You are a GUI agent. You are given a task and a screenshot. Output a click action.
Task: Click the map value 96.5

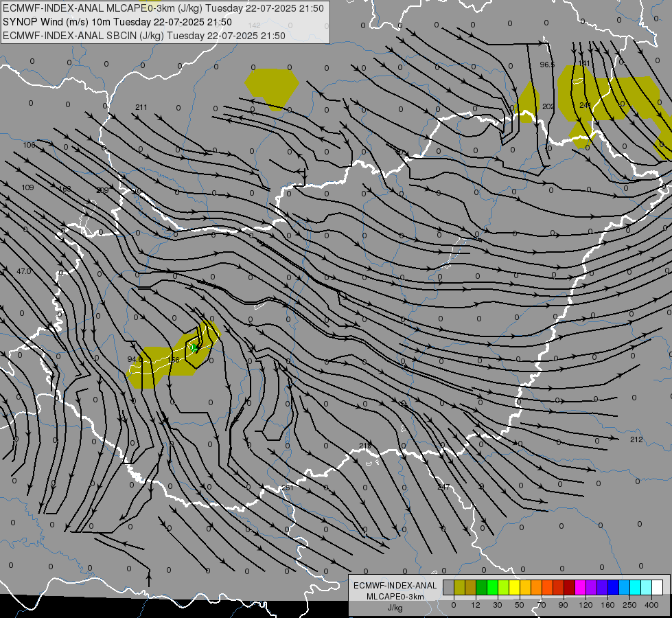point(547,65)
